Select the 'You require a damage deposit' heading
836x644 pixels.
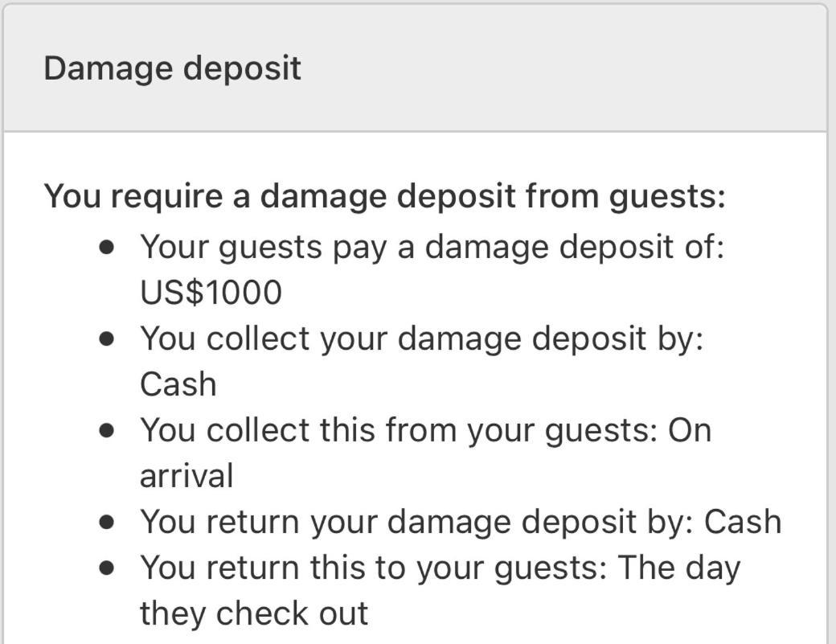(x=384, y=197)
